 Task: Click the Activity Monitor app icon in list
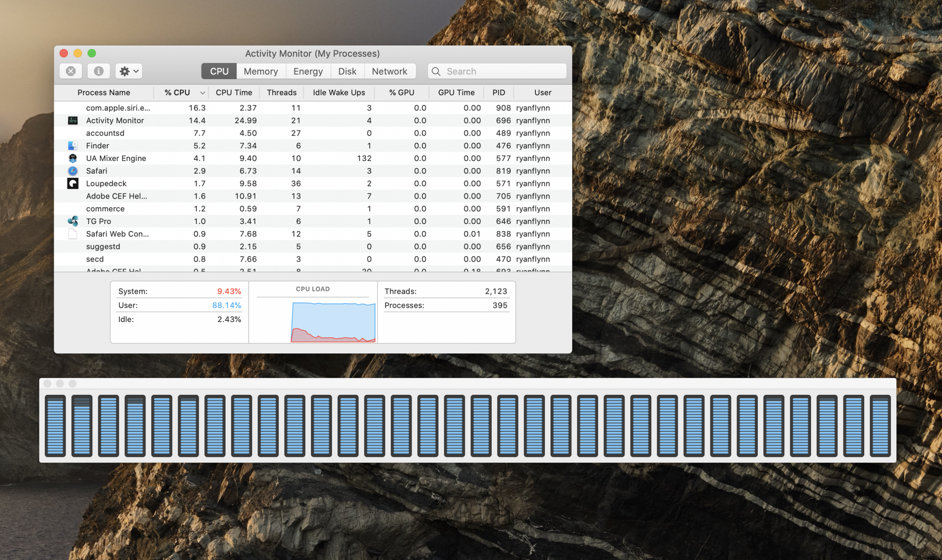click(x=73, y=120)
